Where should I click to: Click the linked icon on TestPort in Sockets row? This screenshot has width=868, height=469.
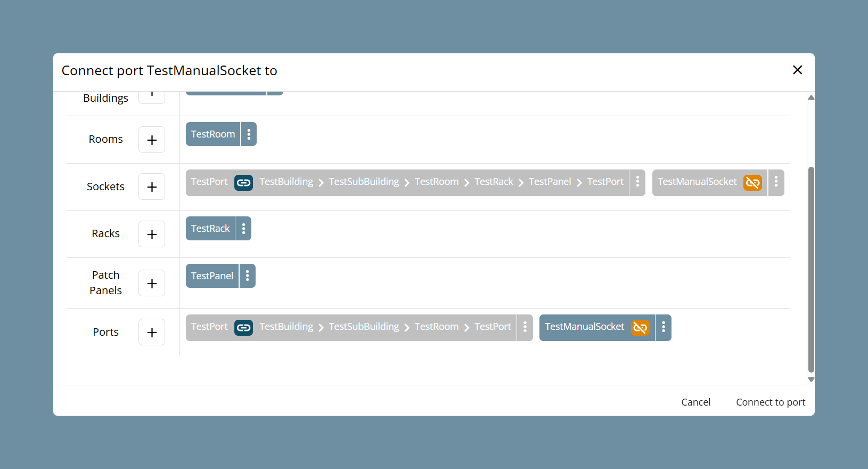(x=244, y=182)
